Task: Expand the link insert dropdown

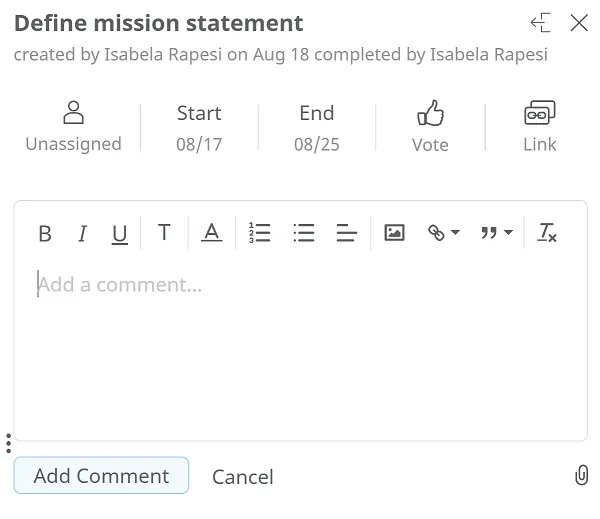Action: [x=443, y=233]
